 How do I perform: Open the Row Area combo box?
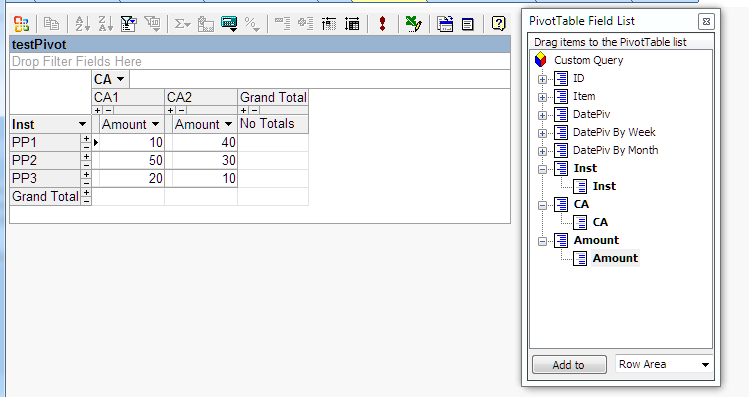[x=664, y=365]
